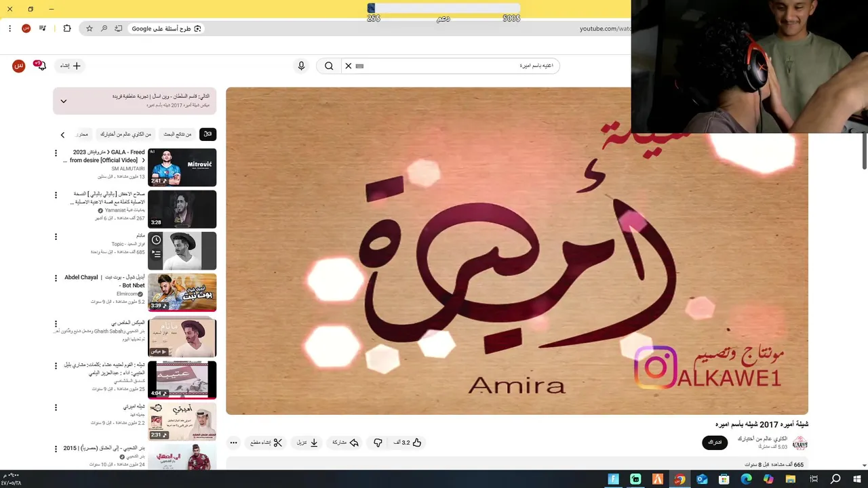868x488 pixels.
Task: Open the 'مانام' Topic mix thumbnail
Action: (x=182, y=251)
